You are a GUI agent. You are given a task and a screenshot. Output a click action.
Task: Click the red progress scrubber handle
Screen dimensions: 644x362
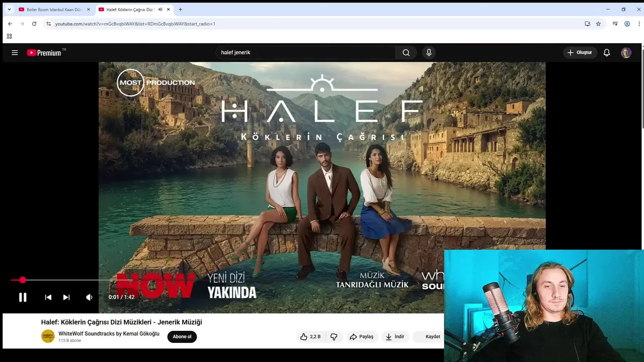[x=23, y=280]
